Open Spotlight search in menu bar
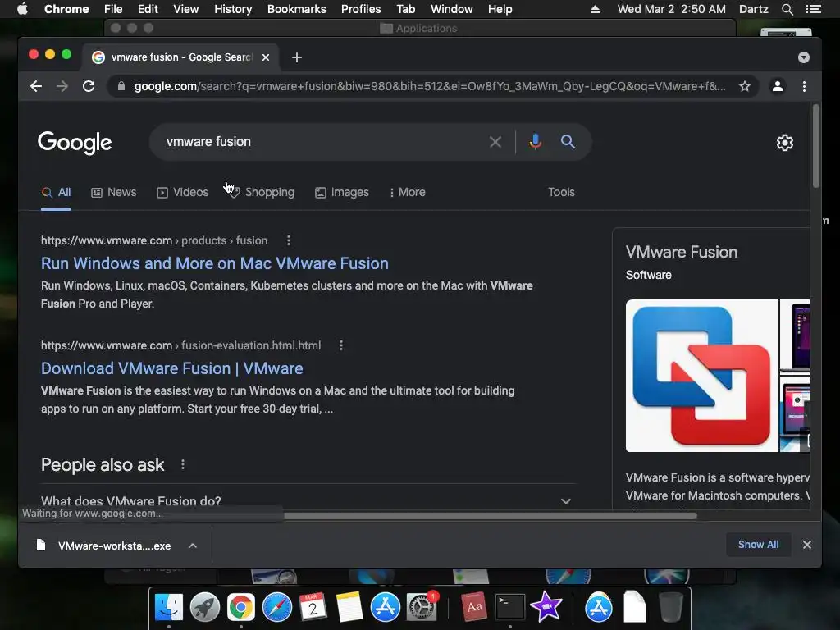This screenshot has height=630, width=840. [x=787, y=9]
